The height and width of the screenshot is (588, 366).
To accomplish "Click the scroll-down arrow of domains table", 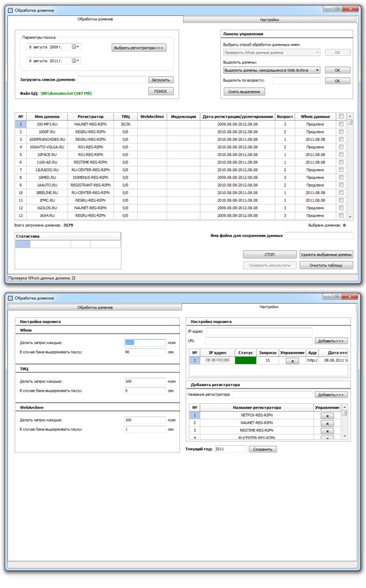I will 350,217.
